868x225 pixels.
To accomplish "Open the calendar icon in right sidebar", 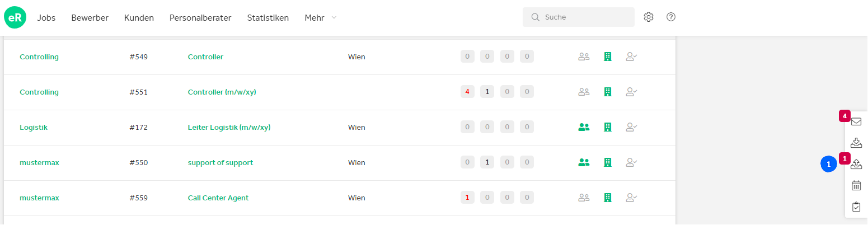I will 856,185.
